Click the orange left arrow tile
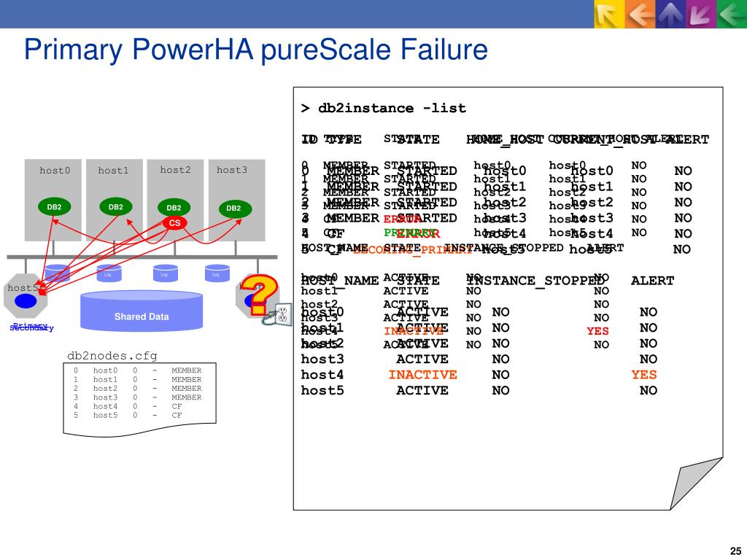The width and height of the screenshot is (747, 560). pos(640,14)
